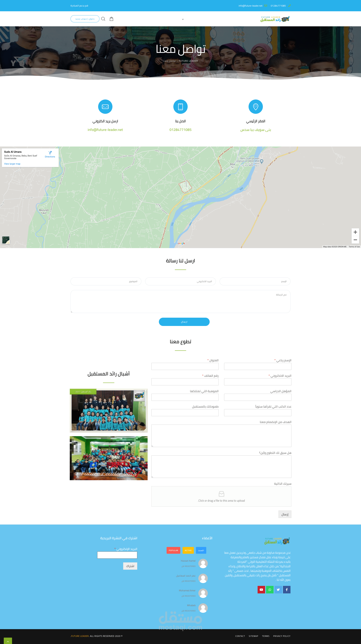Image resolution: width=361 pixels, height=644 pixels.
Task: Open the shopping bag cart icon
Action: (x=111, y=19)
